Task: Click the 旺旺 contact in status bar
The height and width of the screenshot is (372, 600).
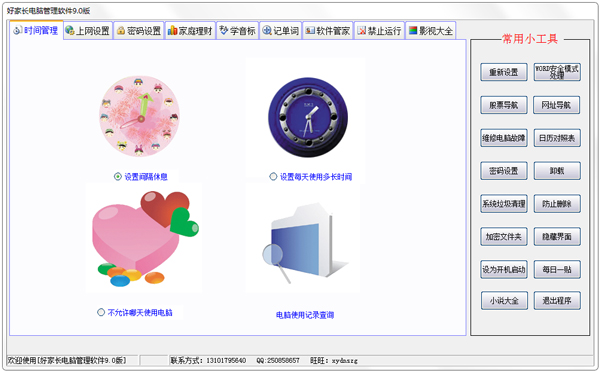Action: [x=334, y=361]
